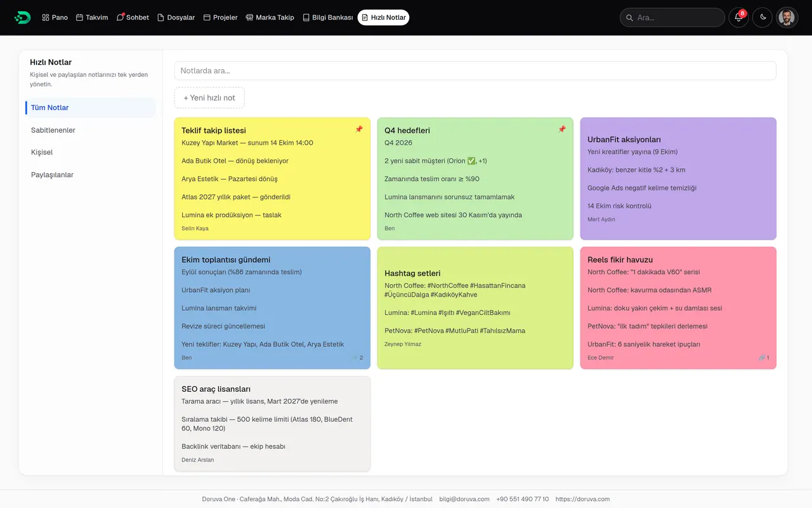
Task: Open the SEO araç lisansları note title
Action: coord(216,389)
